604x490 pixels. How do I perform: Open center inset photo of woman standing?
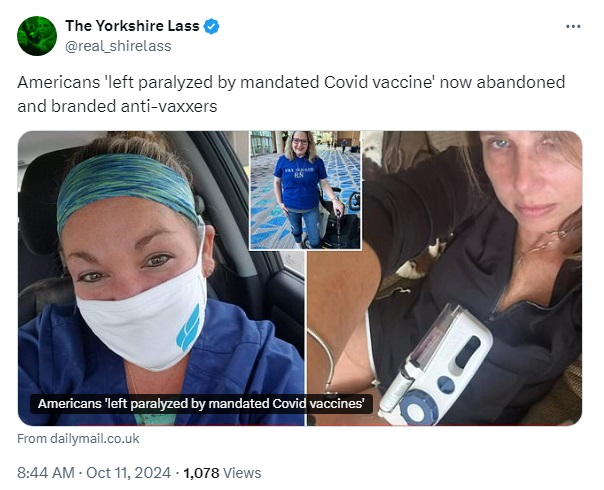(305, 190)
